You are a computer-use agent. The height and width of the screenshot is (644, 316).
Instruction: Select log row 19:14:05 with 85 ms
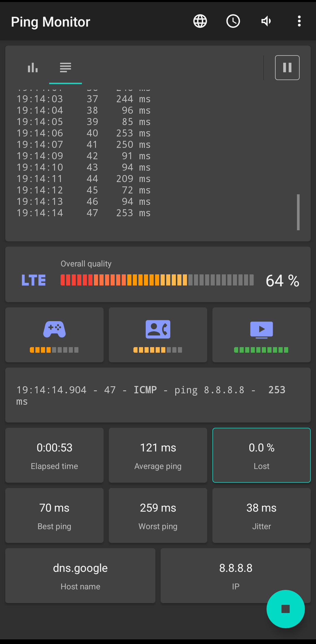83,122
